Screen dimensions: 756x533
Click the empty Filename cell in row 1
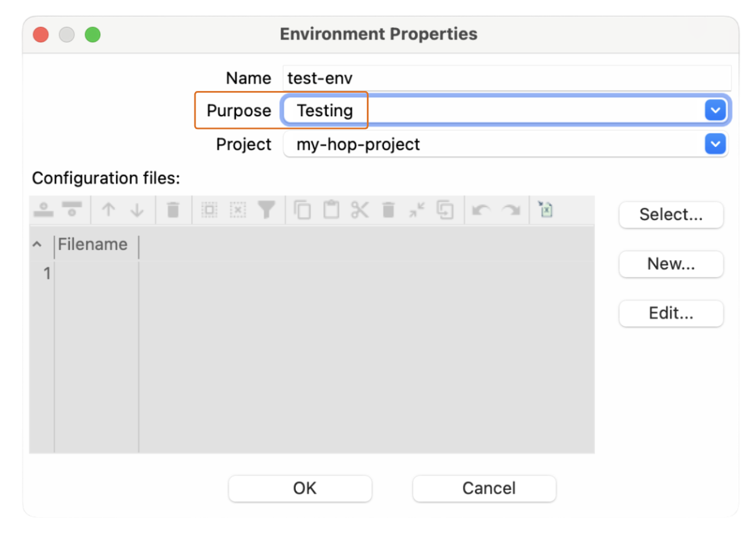click(x=97, y=273)
